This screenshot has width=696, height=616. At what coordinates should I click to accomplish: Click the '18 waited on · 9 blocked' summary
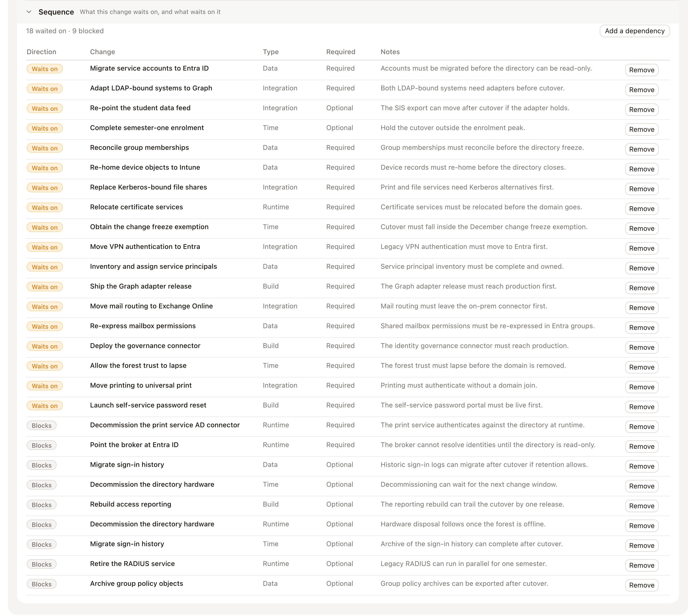coord(65,31)
